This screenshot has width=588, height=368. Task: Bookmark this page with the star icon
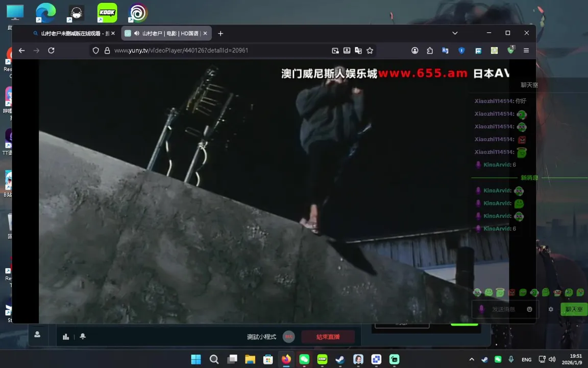click(x=370, y=50)
